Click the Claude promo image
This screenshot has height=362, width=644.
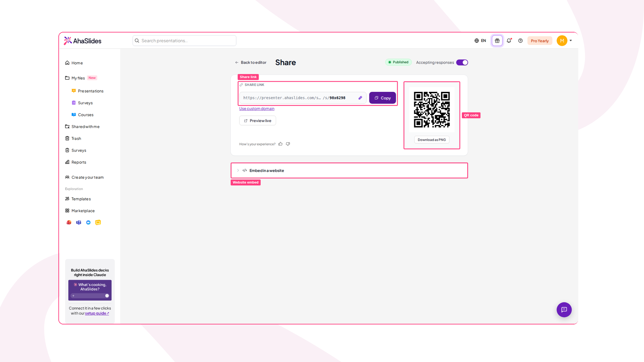click(90, 290)
